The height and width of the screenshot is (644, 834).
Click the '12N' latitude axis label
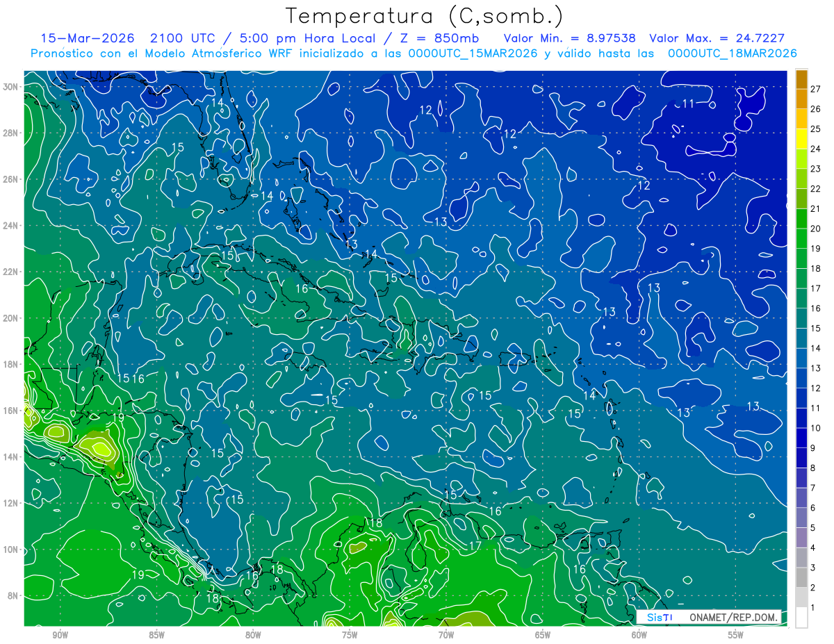tap(10, 503)
